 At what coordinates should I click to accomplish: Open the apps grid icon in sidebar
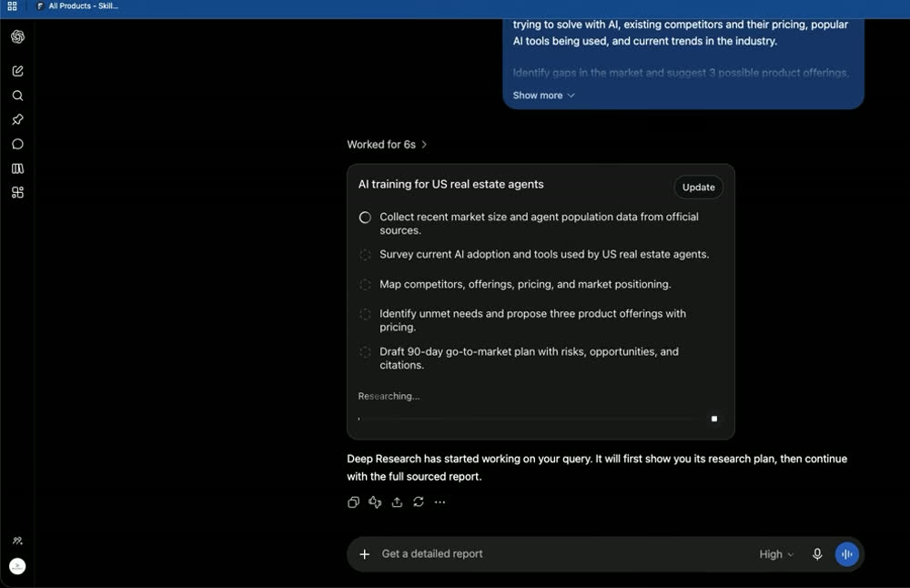click(x=17, y=193)
